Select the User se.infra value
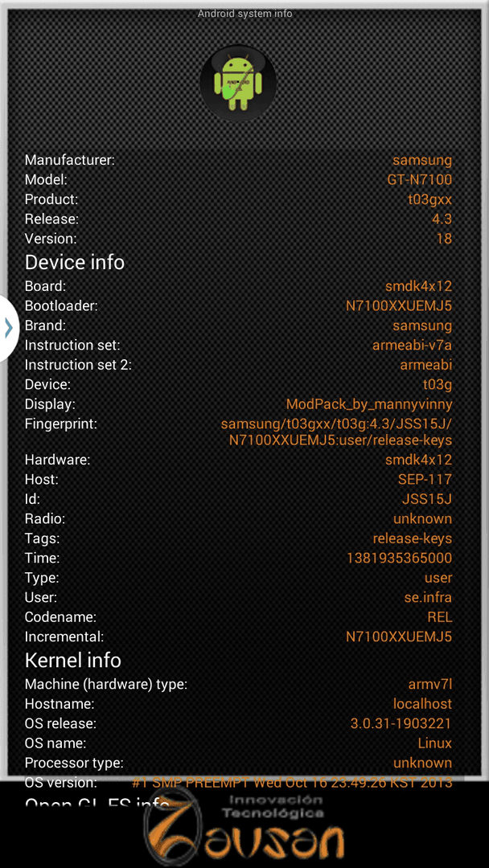Viewport: 489px width, 868px height. [428, 597]
